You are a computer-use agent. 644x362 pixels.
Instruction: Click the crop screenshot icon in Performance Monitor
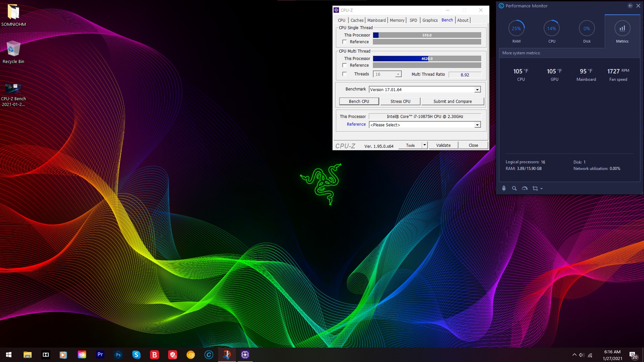[x=535, y=188]
